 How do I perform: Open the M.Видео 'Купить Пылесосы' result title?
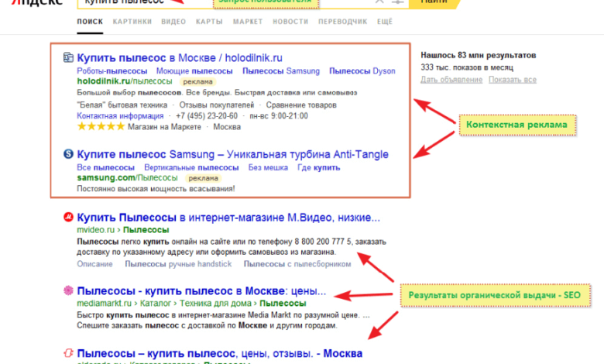click(228, 218)
